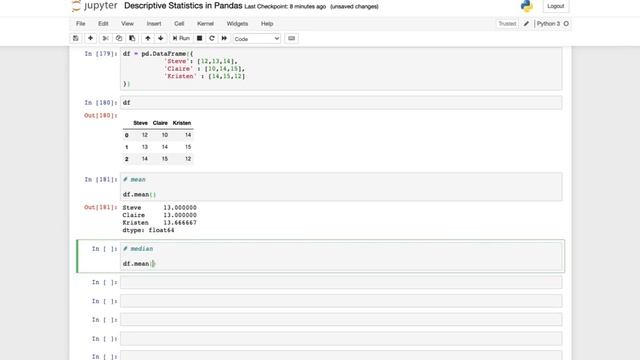Select the fourth empty code cell
Viewport: 640px width, 360px height.
(x=341, y=338)
